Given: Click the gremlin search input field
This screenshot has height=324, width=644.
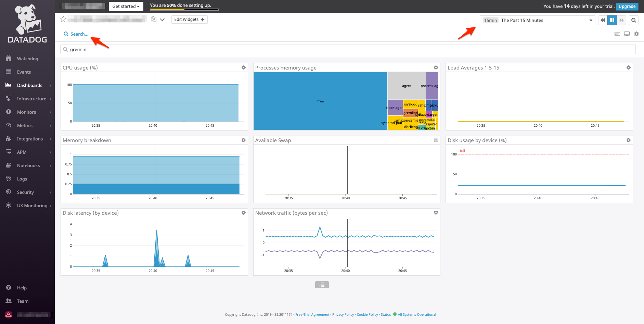Looking at the screenshot, I should (240, 49).
